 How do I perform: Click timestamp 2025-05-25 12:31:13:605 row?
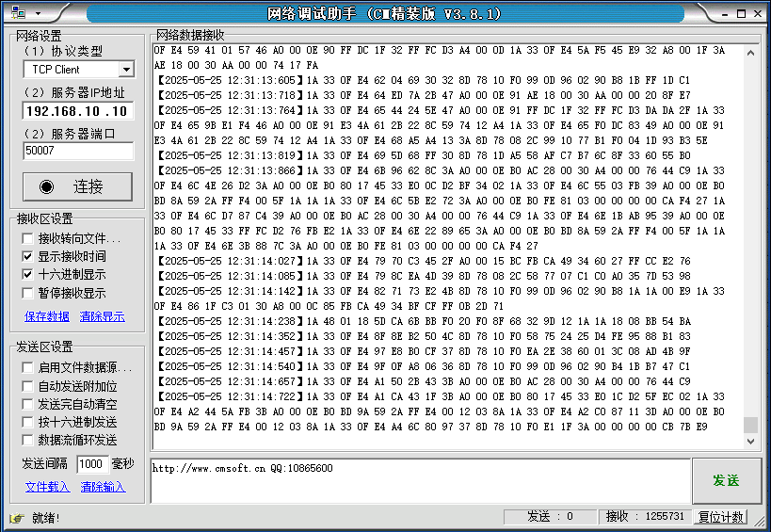coord(424,80)
